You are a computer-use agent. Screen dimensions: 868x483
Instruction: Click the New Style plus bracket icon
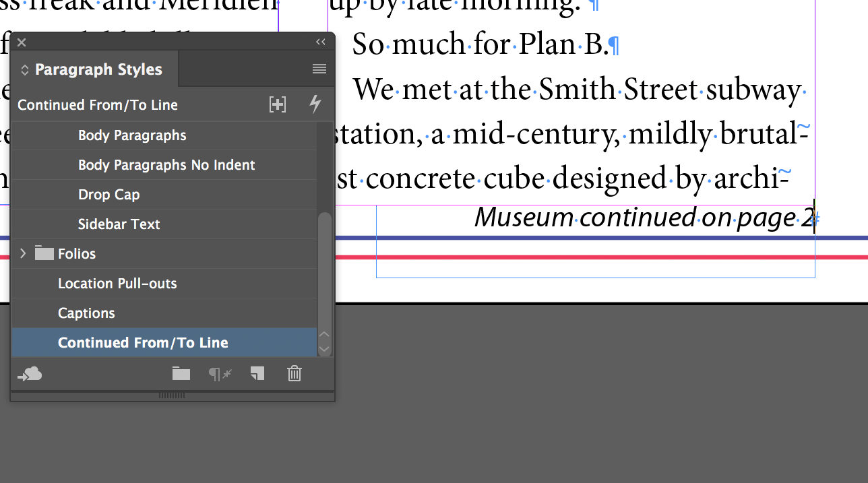pyautogui.click(x=278, y=104)
